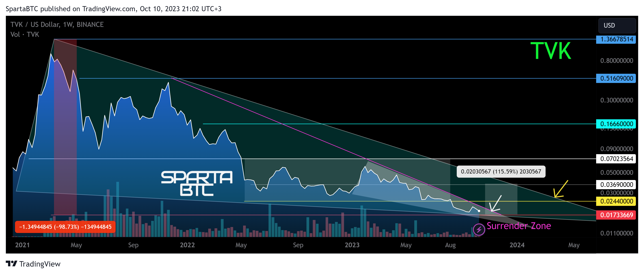
Task: Click the TradingView logo at bottom left
Action: [33, 264]
